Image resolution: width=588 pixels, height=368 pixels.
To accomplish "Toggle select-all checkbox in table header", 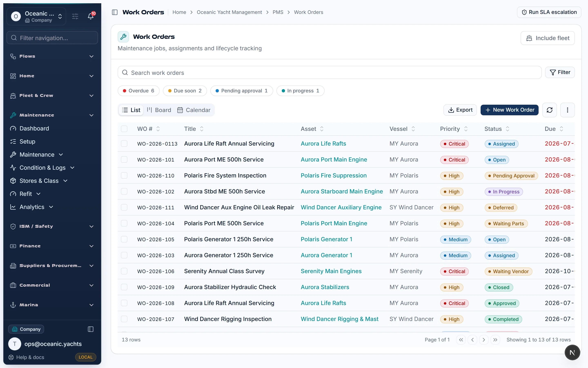I will click(124, 129).
